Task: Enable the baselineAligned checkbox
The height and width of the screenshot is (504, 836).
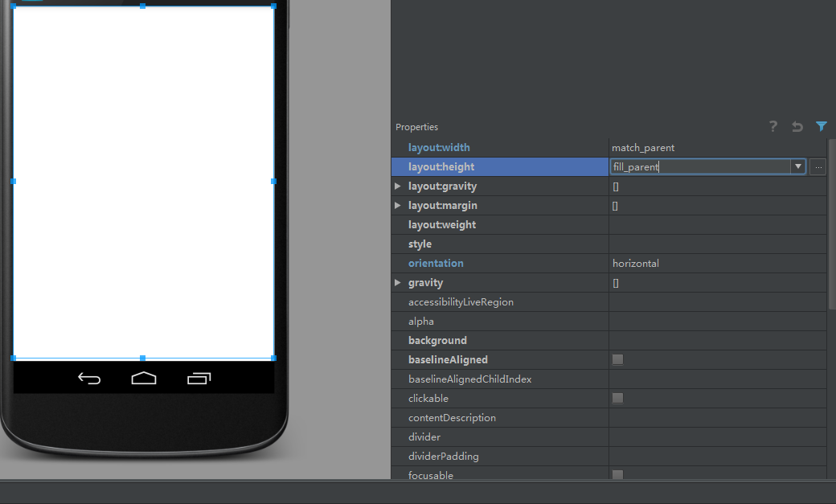Action: tap(617, 359)
